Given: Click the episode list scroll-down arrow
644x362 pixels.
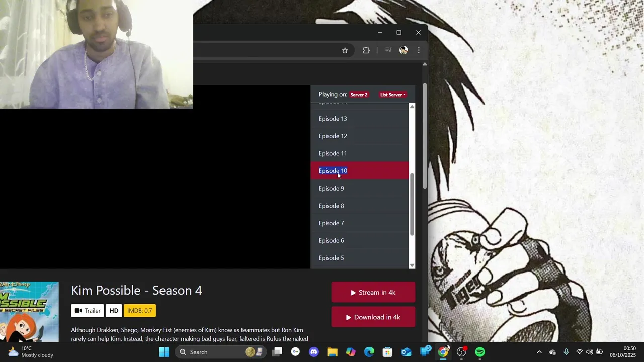Looking at the screenshot, I should 412,265.
